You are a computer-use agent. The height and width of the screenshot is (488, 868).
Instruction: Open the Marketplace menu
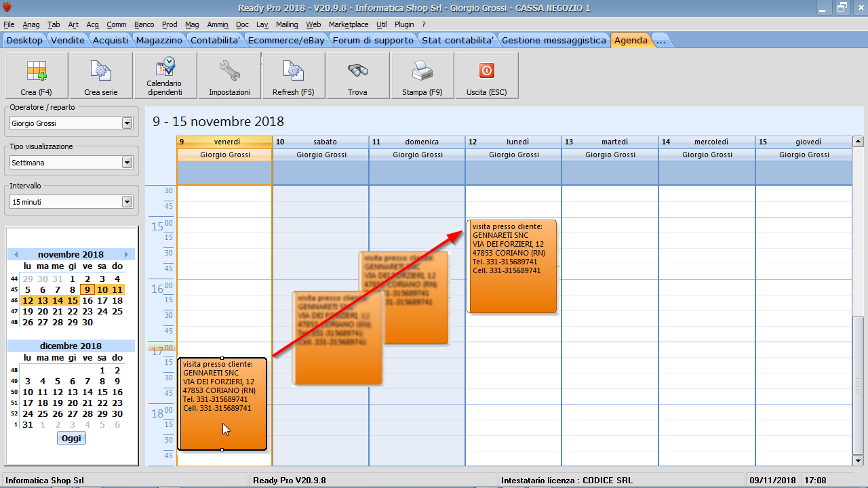click(349, 24)
